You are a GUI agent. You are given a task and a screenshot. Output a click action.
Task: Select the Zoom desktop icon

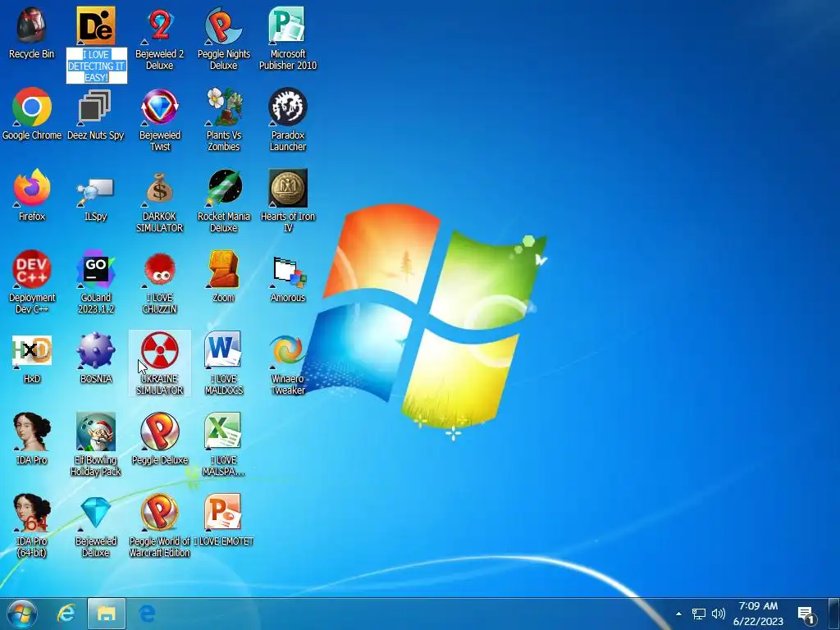pos(224,269)
